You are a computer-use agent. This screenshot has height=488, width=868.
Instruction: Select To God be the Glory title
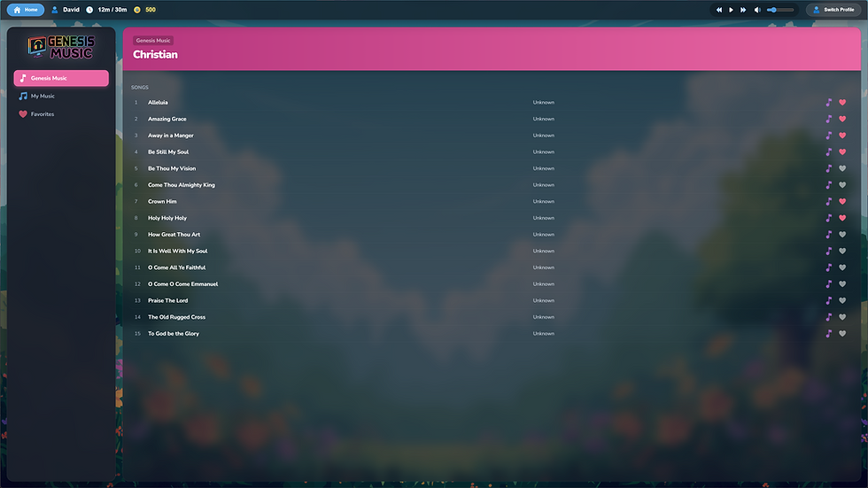[x=174, y=334]
